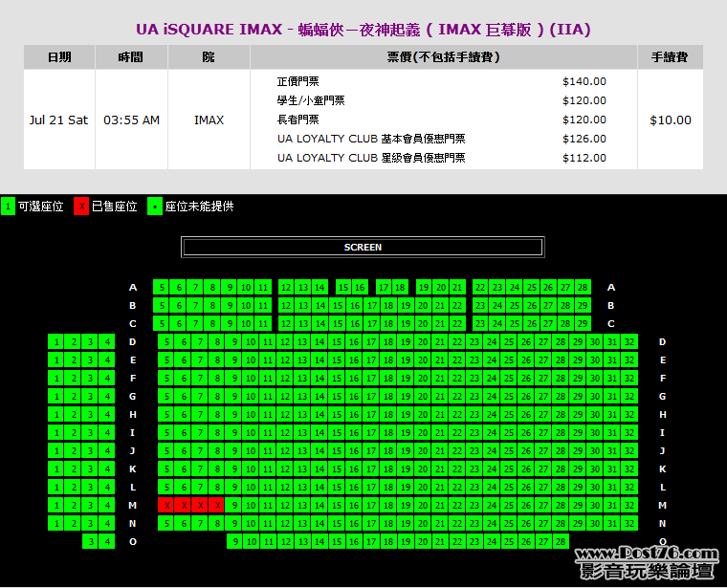
Task: Select seat 20 in row F
Action: pyautogui.click(x=423, y=378)
